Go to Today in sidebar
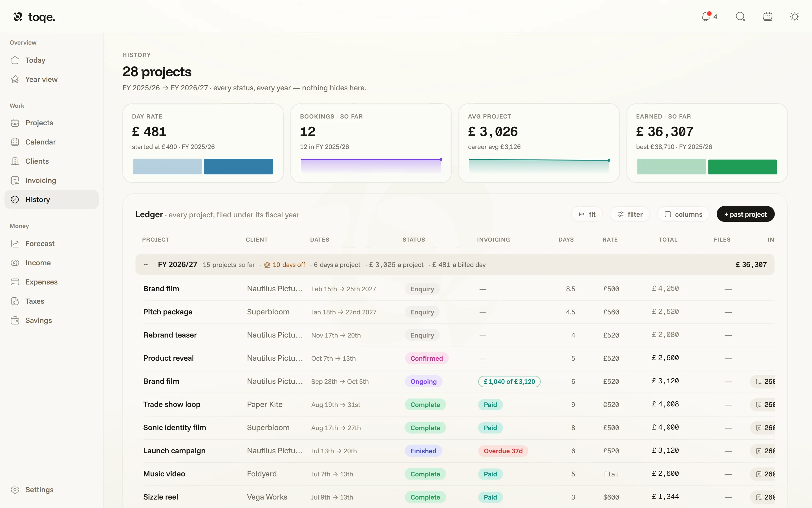This screenshot has height=508, width=812. point(51,60)
